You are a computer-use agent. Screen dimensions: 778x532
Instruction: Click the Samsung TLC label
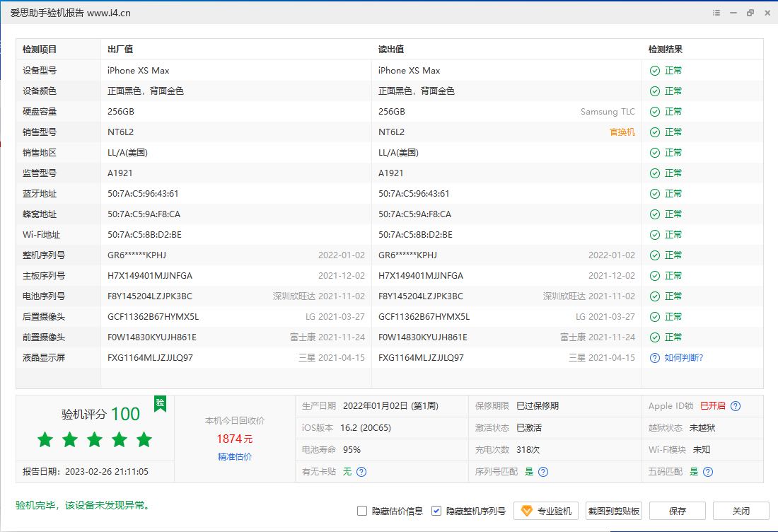(x=608, y=112)
